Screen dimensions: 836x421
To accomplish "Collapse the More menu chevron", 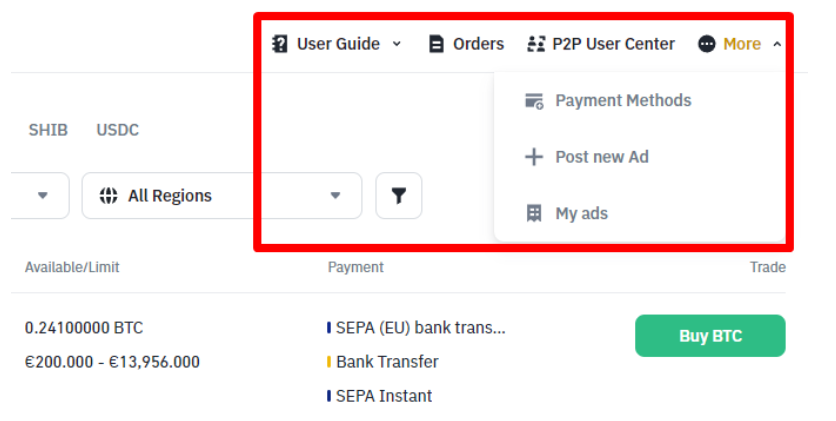I will (778, 44).
